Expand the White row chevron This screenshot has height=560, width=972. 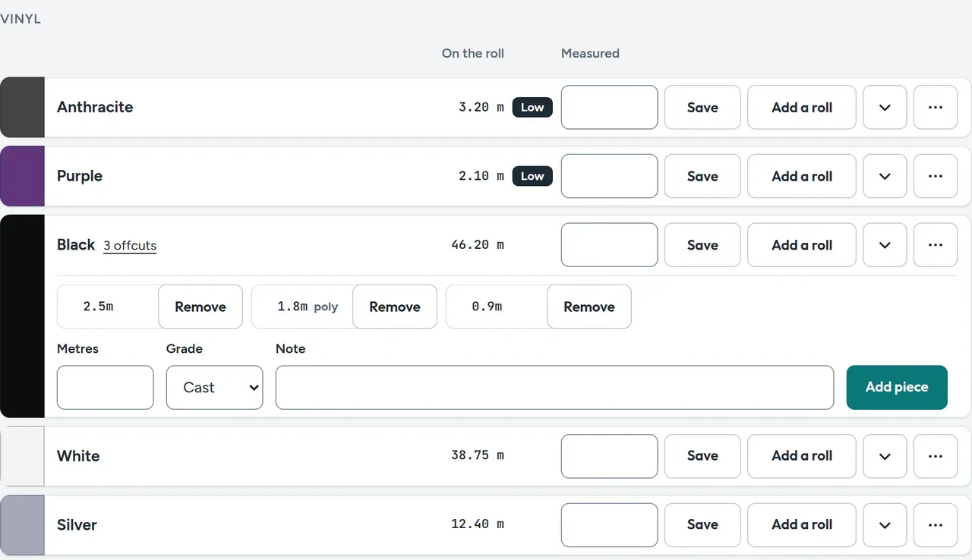click(885, 456)
